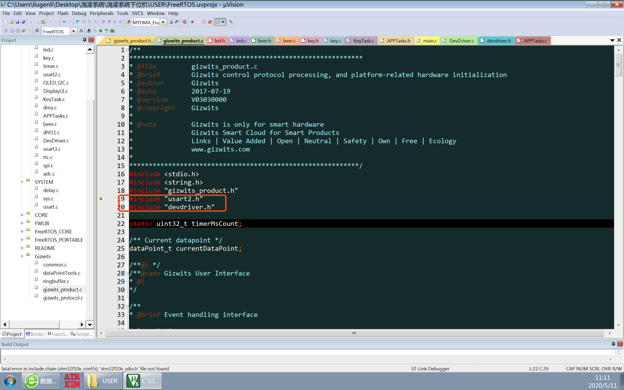
Task: Click the project tree scroll-down arrow
Action: [x=90, y=324]
